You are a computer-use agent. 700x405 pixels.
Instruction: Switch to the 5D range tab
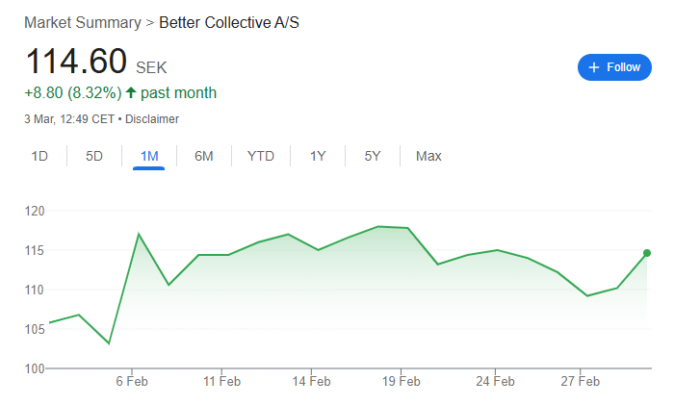pyautogui.click(x=94, y=156)
